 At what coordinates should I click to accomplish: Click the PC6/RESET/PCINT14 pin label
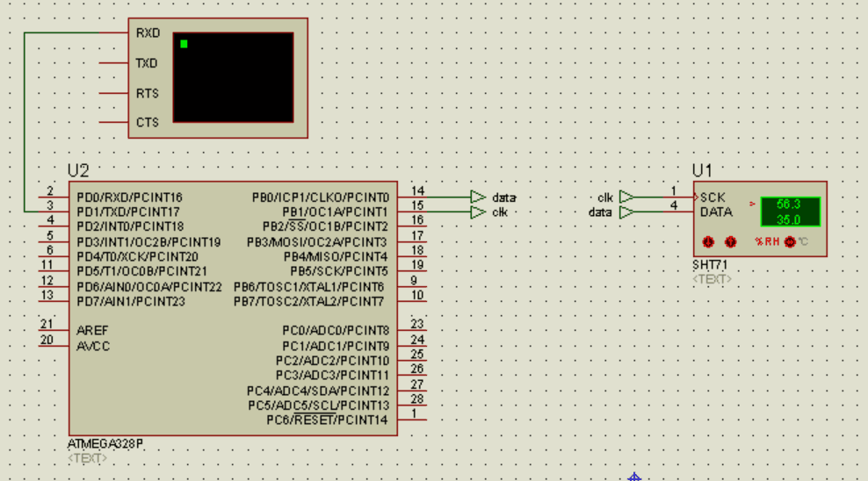point(328,420)
